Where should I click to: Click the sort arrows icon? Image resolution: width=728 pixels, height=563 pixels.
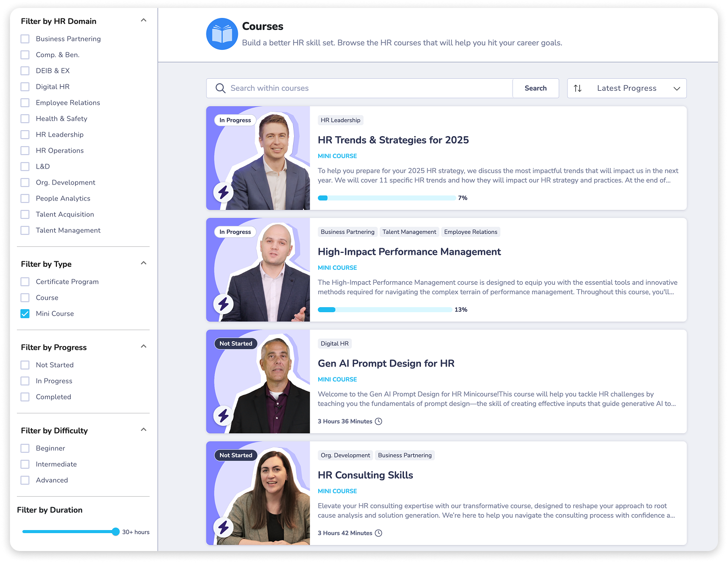577,88
